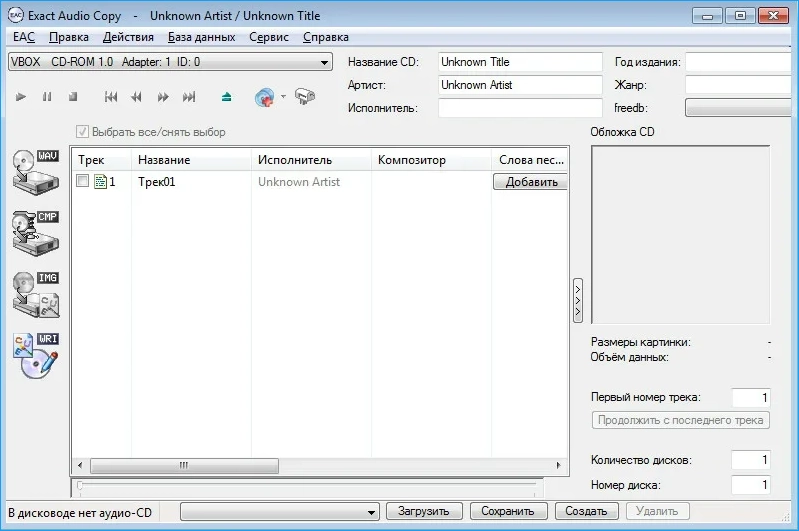The image size is (799, 531).
Task: Open the EAC menu
Action: [x=24, y=37]
